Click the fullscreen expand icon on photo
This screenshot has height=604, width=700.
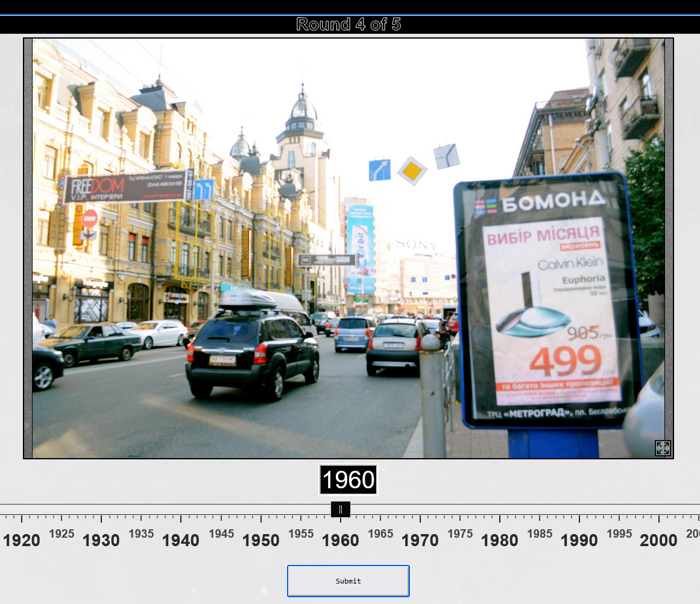click(663, 448)
